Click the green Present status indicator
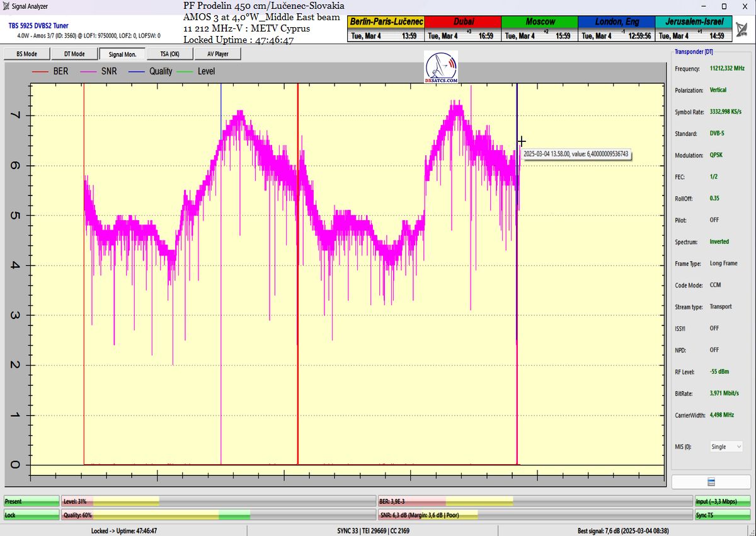756x536 pixels. pyautogui.click(x=31, y=501)
